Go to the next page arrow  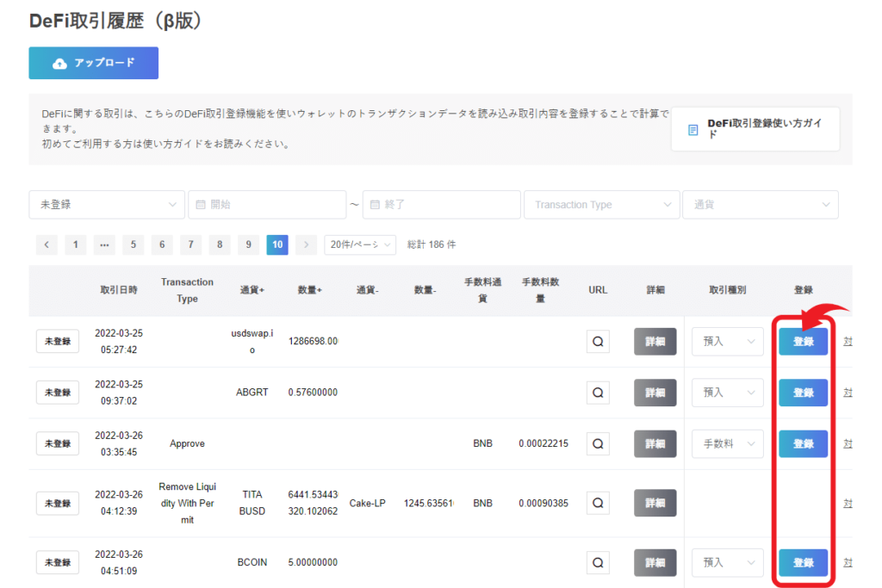(306, 244)
